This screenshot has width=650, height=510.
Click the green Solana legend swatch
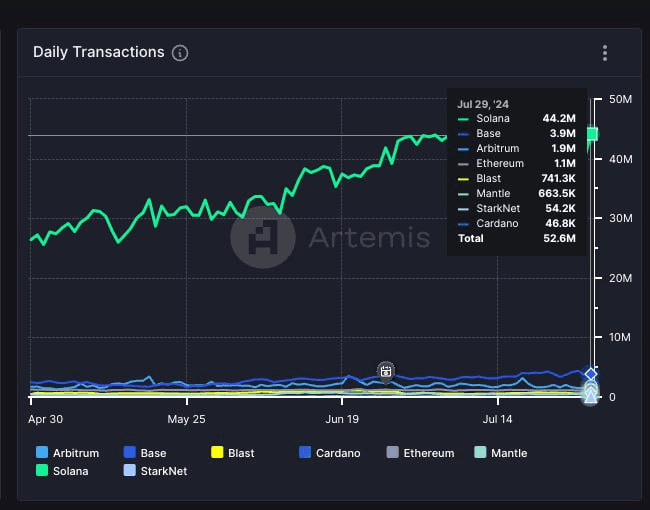[x=41, y=470]
